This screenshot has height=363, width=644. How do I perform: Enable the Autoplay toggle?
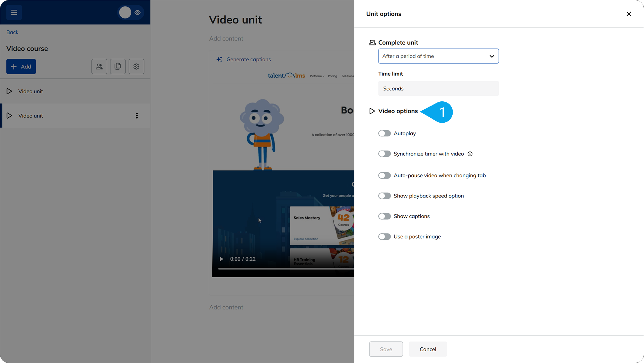tap(384, 133)
